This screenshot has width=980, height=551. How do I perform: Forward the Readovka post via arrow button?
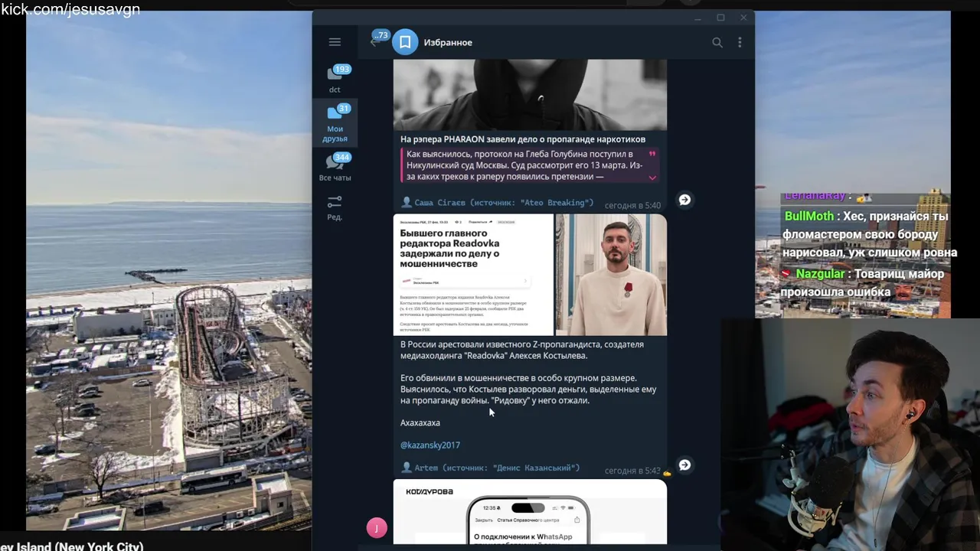click(x=684, y=465)
